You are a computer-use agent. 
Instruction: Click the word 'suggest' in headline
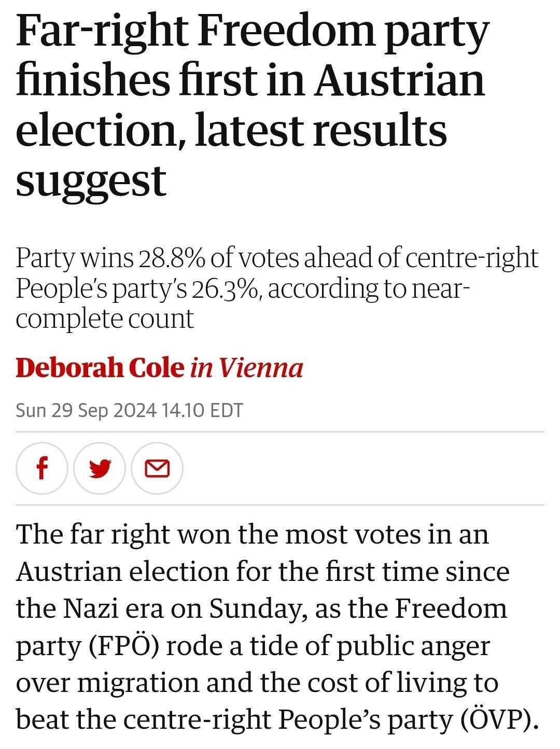coord(91,181)
